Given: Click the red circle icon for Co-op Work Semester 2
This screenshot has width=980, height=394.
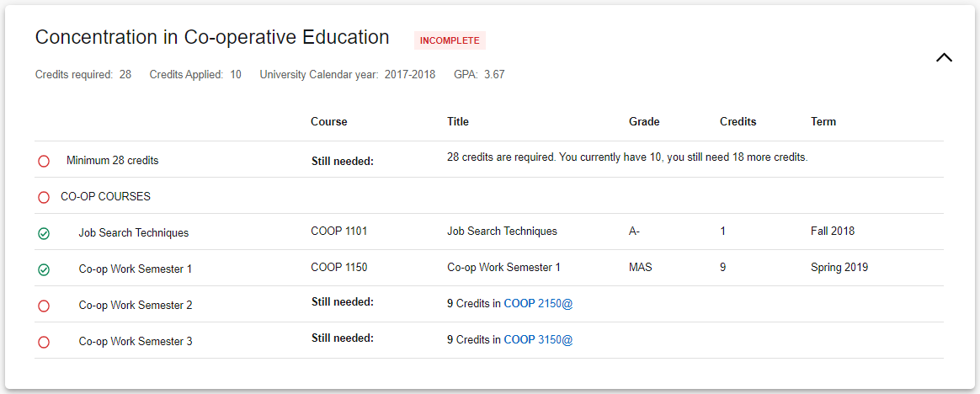Looking at the screenshot, I should pos(44,306).
